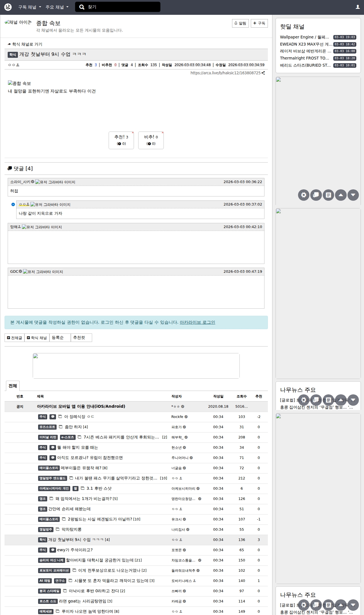The image size is (364, 615).
Task: Open post 라면 goat는 사리곰탕면임 [3]
Action: tap(86, 601)
